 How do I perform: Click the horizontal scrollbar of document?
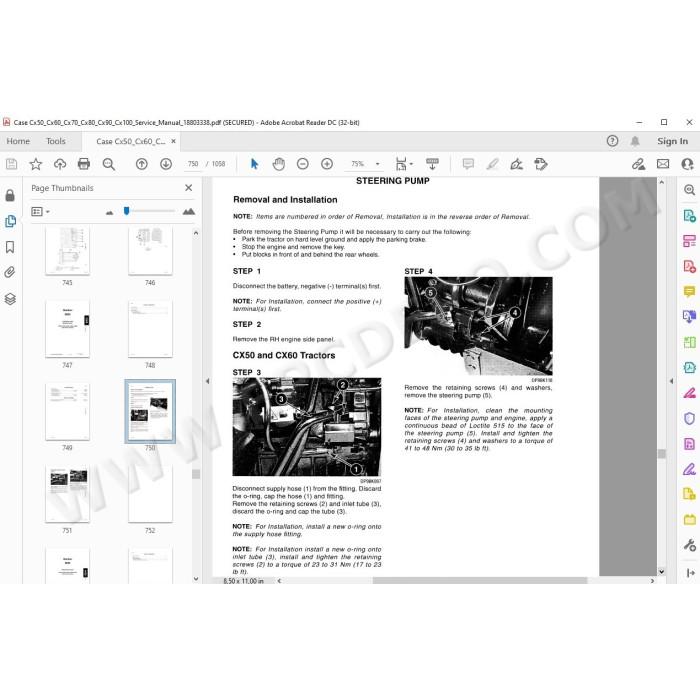tap(479, 581)
